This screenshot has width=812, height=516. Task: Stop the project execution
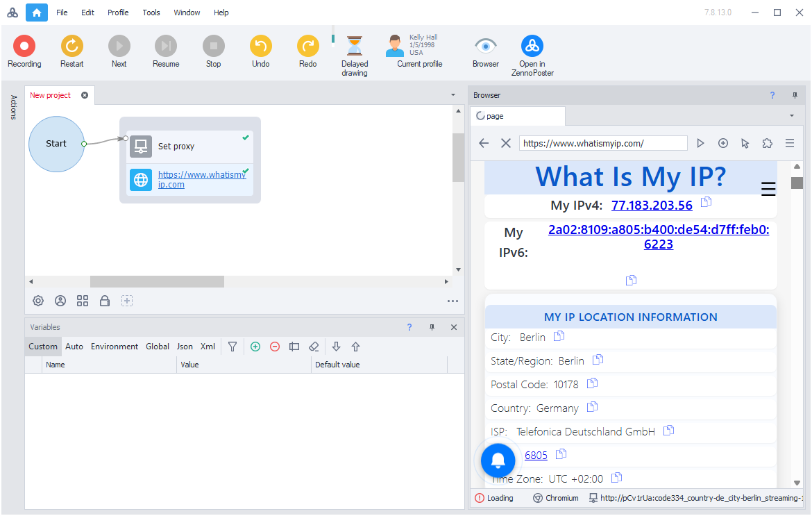213,51
